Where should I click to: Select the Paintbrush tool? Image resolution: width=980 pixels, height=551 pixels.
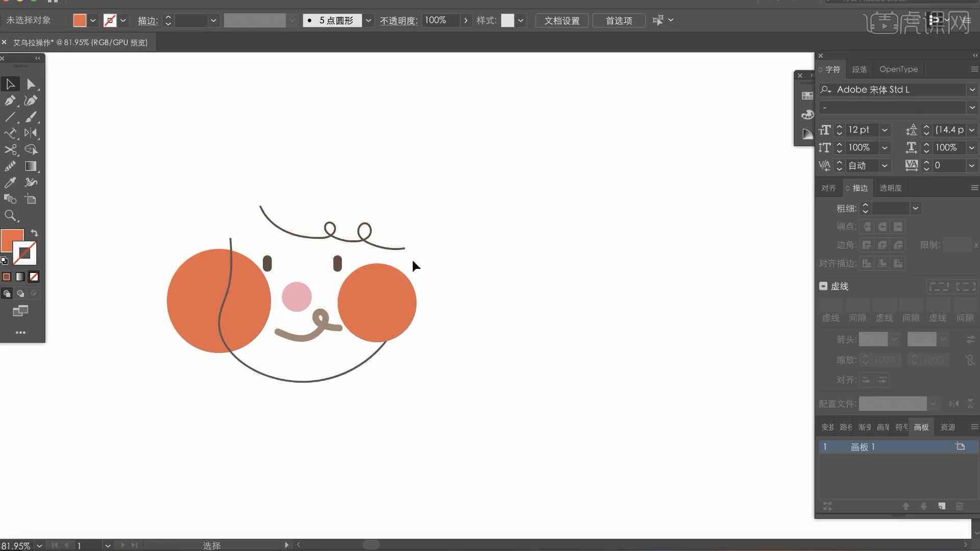click(x=31, y=117)
